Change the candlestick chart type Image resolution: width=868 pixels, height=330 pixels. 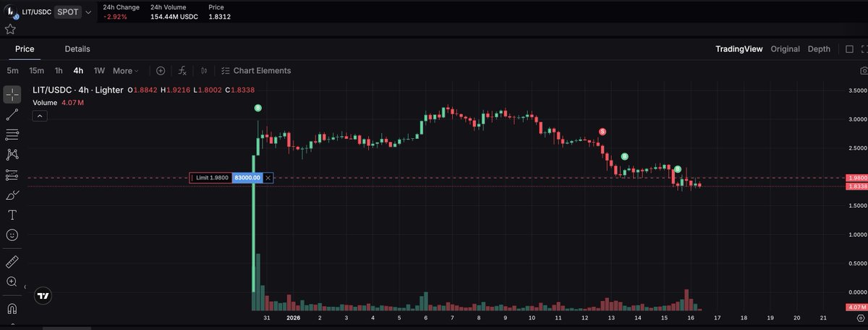click(205, 71)
